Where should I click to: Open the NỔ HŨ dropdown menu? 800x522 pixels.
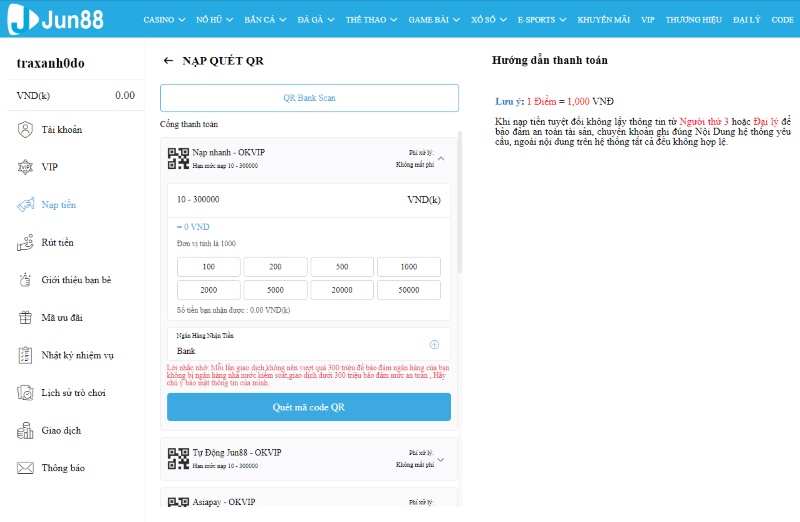(x=214, y=19)
